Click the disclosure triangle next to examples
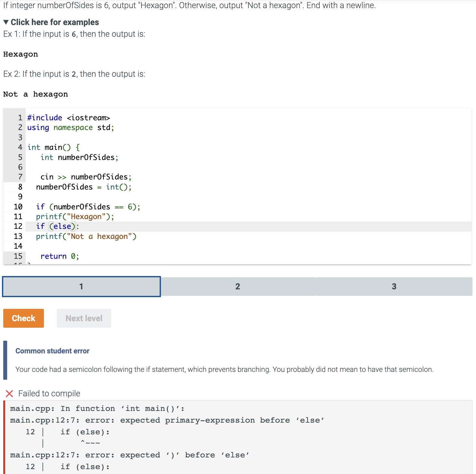Viewport: 476px width, 474px height. (6, 22)
